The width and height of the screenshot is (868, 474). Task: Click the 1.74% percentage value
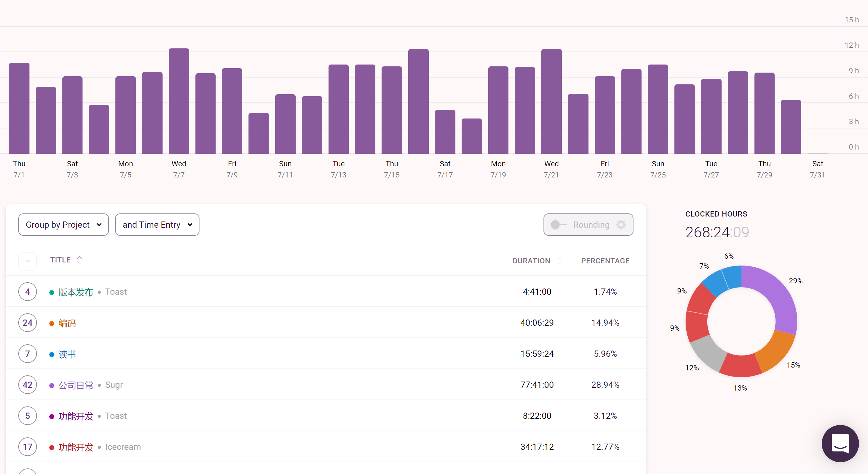coord(605,292)
